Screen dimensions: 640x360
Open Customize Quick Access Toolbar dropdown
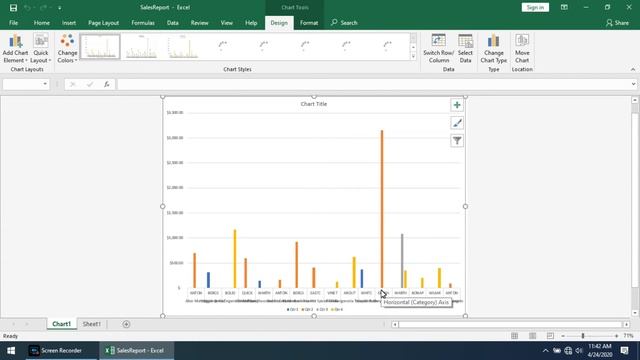60,8
